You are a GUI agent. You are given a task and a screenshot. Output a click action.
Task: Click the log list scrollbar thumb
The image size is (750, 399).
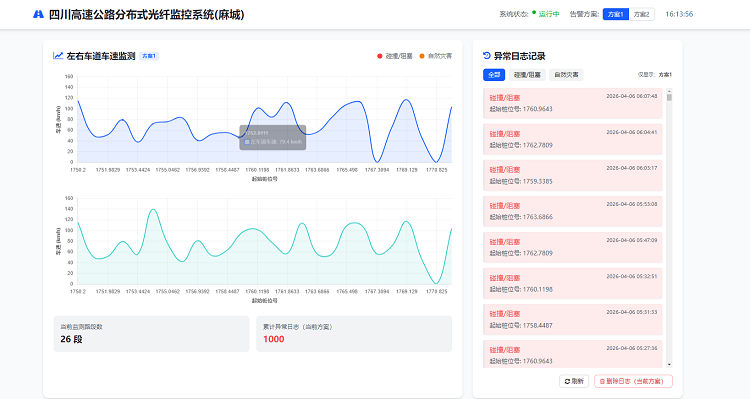[669, 98]
